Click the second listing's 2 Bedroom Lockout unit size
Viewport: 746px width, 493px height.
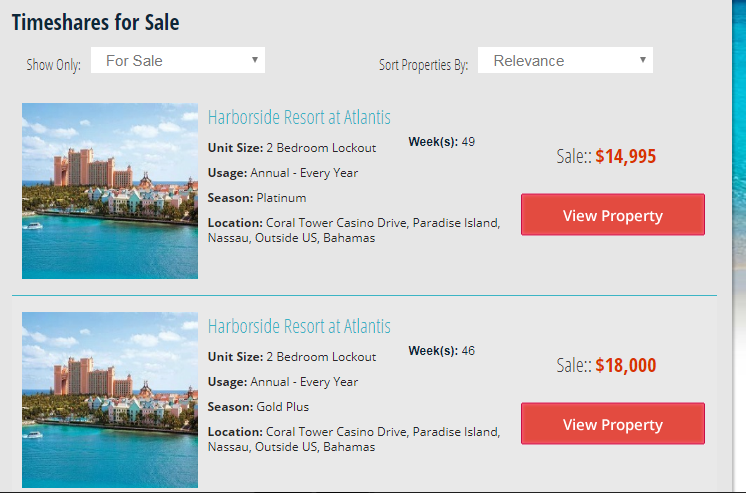click(x=321, y=357)
